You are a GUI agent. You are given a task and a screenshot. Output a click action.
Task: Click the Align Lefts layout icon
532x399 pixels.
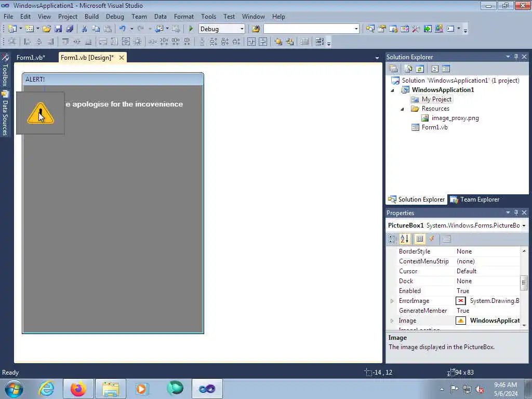(x=27, y=42)
